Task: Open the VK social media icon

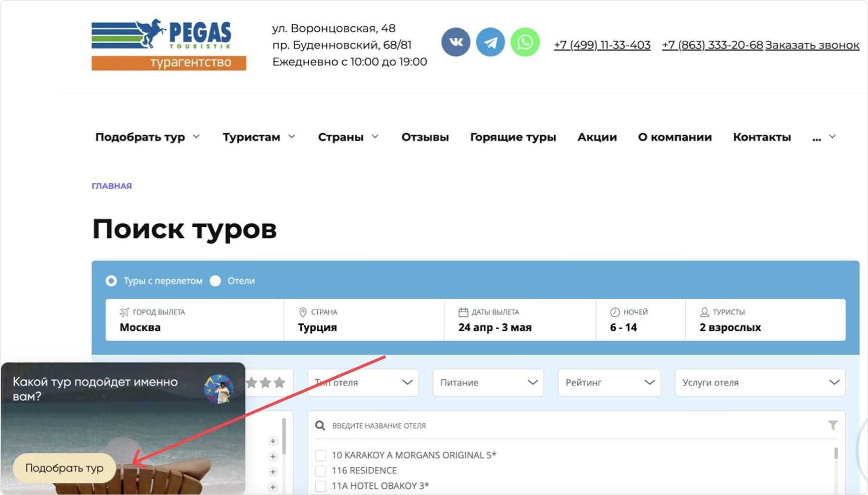Action: pyautogui.click(x=455, y=42)
